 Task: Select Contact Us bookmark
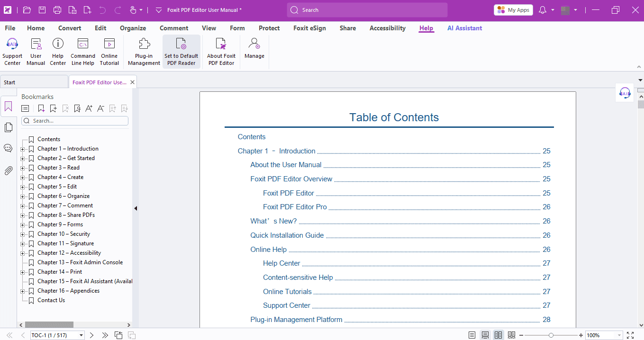click(51, 300)
